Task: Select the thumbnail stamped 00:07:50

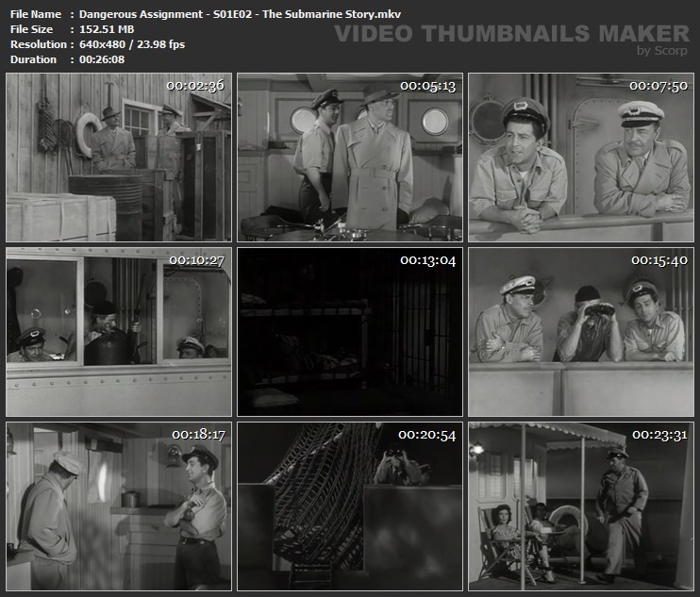Action: pos(581,158)
